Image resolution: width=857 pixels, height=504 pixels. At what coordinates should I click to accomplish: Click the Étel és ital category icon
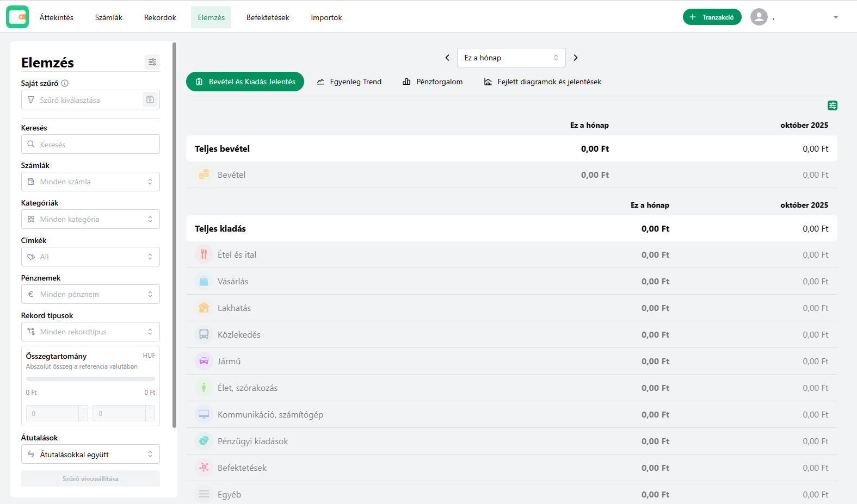coord(204,254)
